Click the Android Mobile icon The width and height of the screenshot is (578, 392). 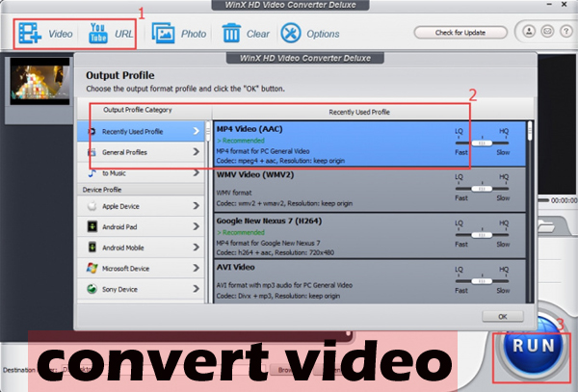(x=92, y=247)
